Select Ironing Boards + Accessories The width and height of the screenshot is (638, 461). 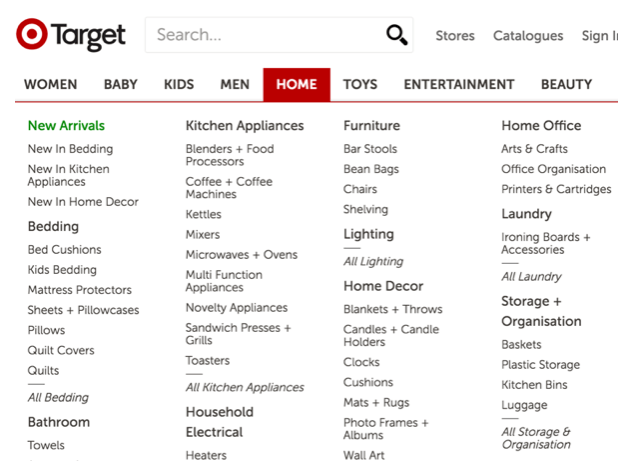pyautogui.click(x=546, y=243)
